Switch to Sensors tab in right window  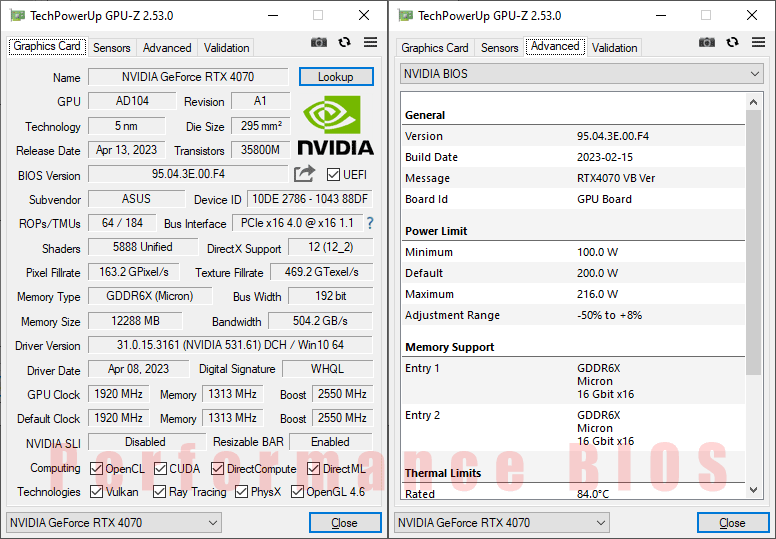499,48
